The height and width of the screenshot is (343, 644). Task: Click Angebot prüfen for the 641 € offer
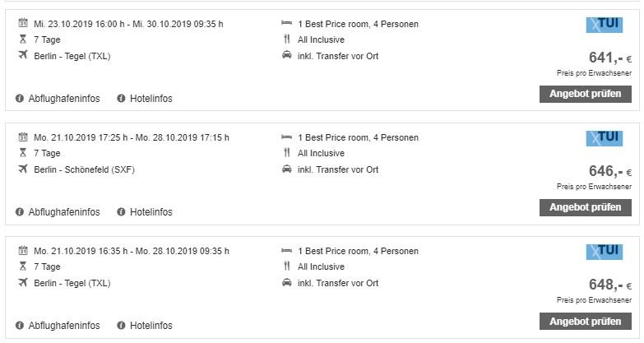(x=586, y=94)
